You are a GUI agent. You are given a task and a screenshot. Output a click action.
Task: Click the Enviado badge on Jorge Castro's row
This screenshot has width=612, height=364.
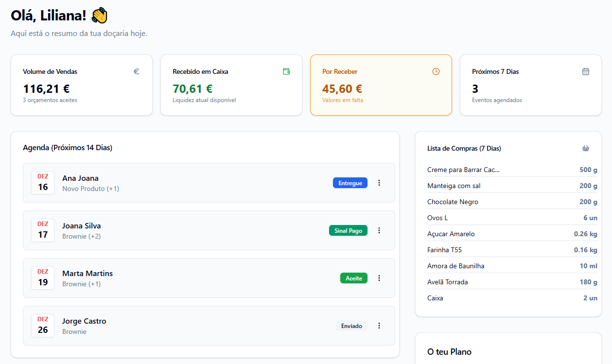click(351, 326)
